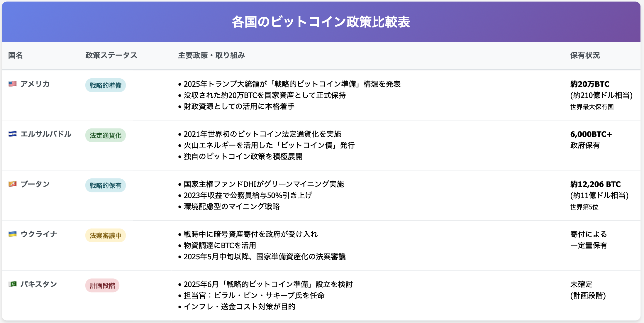This screenshot has width=644, height=323.
Task: Click the 約20万BTC holdings value
Action: pyautogui.click(x=589, y=84)
